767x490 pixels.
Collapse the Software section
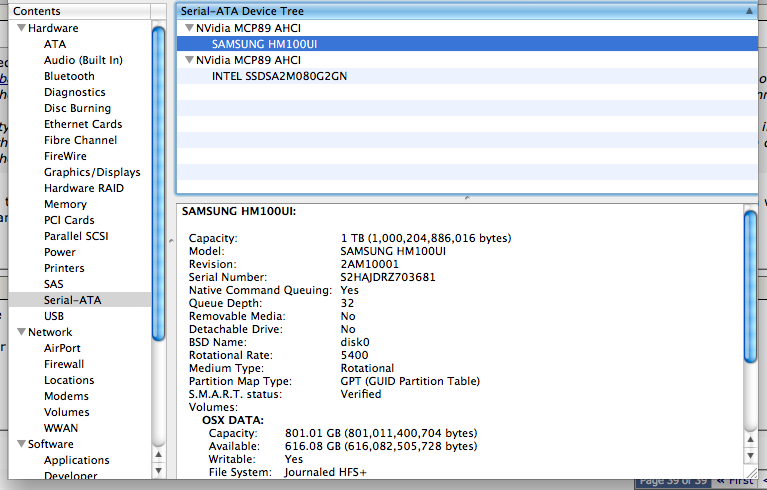[22, 444]
